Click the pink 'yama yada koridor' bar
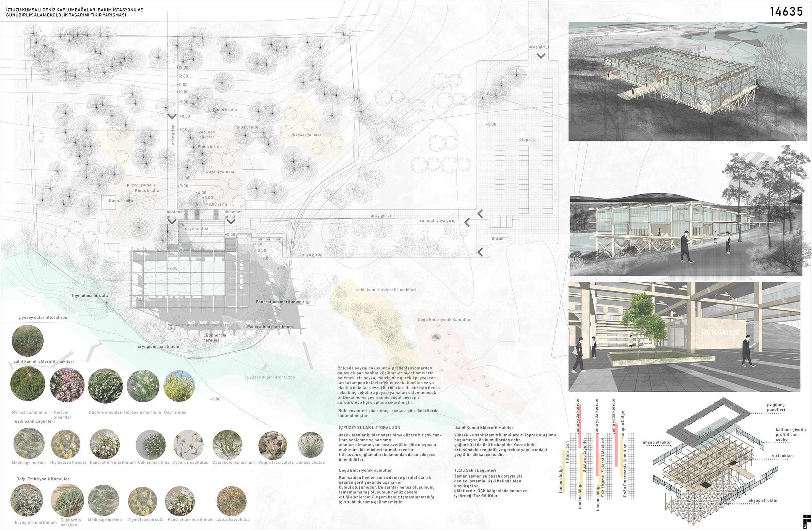This screenshot has width=812, height=530. 580,426
